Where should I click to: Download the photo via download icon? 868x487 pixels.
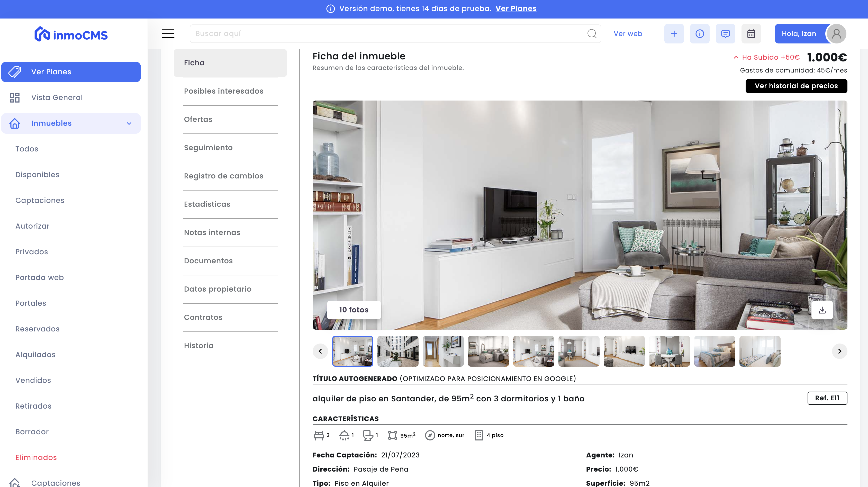[822, 310]
